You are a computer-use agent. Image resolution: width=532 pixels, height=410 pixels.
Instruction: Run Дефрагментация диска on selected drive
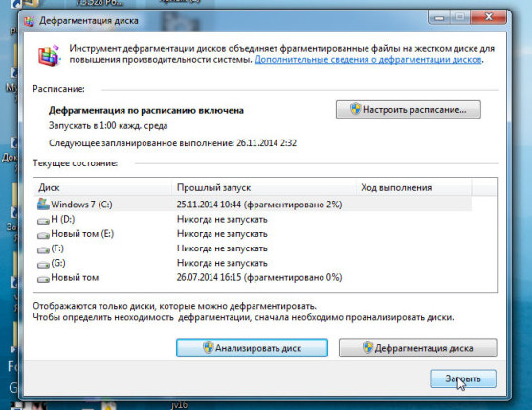pyautogui.click(x=418, y=348)
